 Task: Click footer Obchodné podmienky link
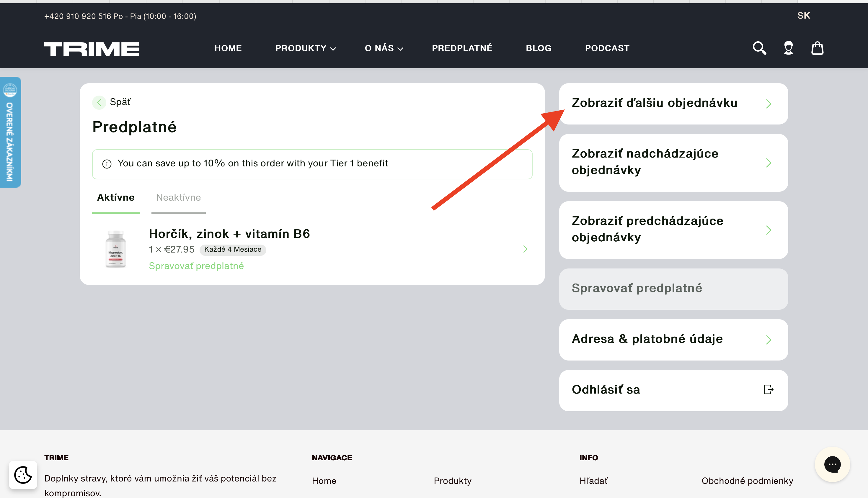click(x=747, y=481)
